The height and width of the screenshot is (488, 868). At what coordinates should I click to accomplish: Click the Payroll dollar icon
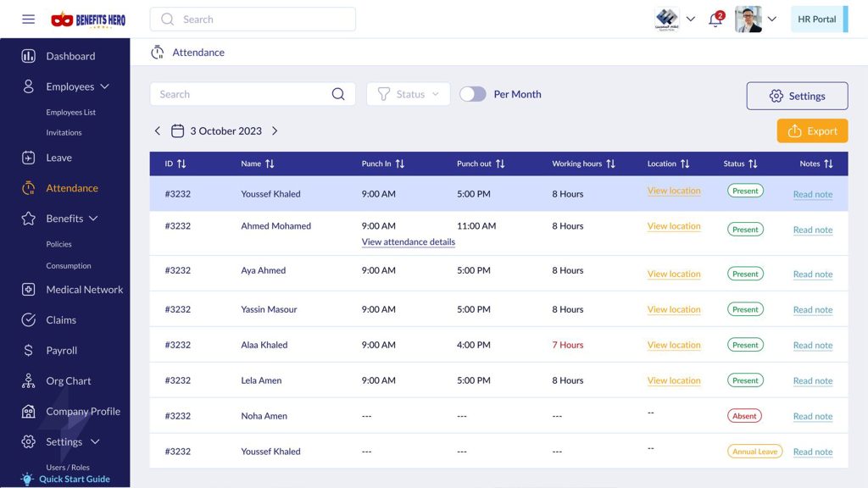pos(28,350)
